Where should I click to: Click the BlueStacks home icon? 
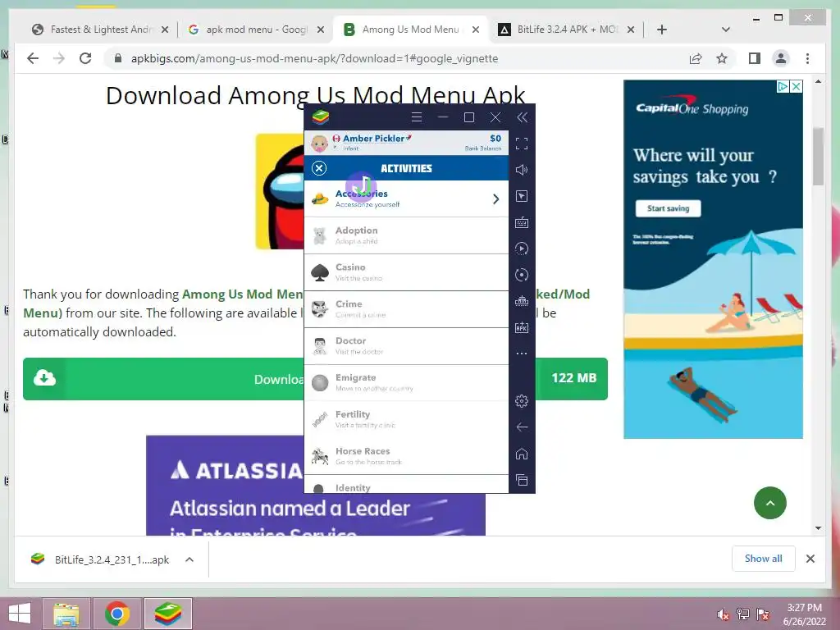click(521, 454)
